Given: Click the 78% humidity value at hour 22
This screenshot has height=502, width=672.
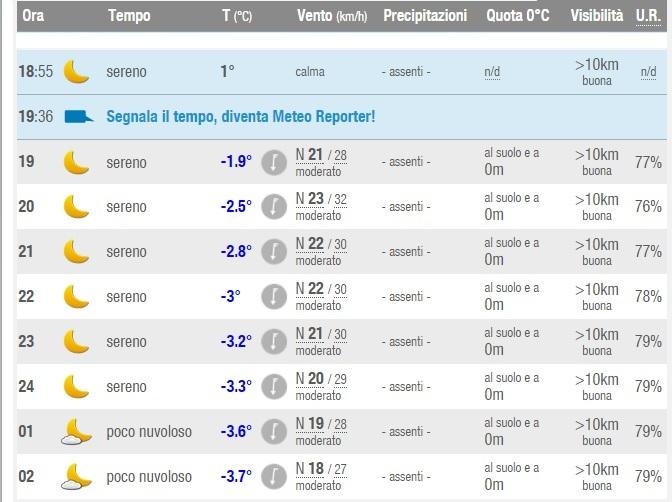Looking at the screenshot, I should (x=648, y=297).
